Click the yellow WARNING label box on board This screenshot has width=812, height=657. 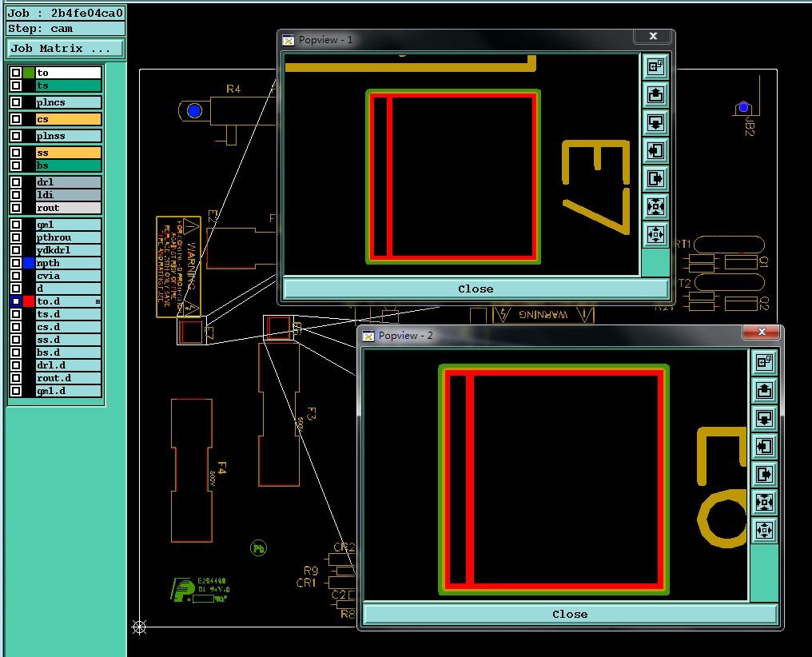pyautogui.click(x=179, y=267)
